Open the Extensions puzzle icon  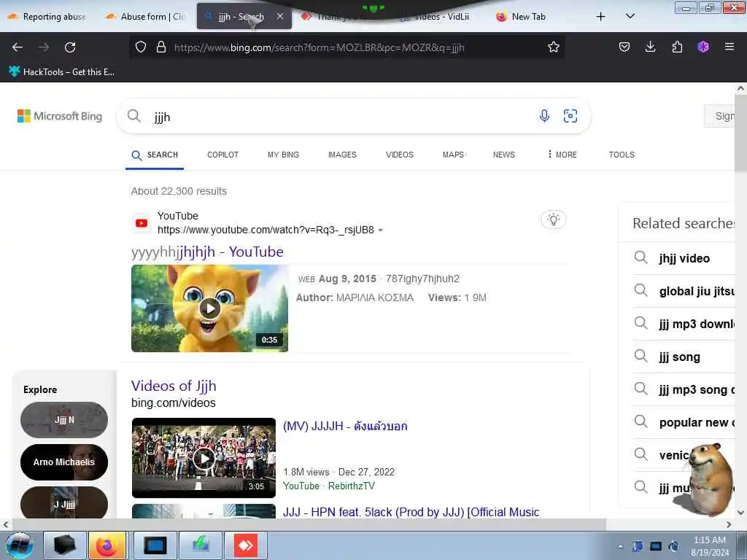coord(677,47)
